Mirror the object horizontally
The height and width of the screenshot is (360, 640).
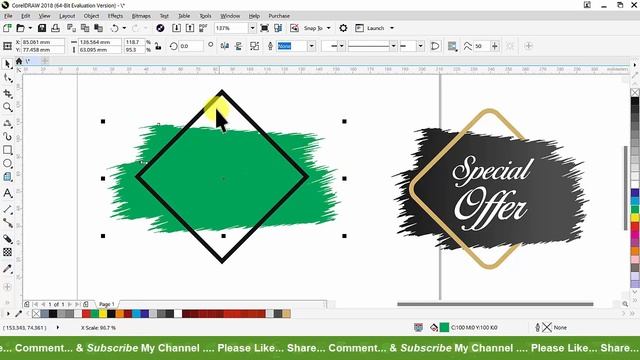[x=224, y=46]
